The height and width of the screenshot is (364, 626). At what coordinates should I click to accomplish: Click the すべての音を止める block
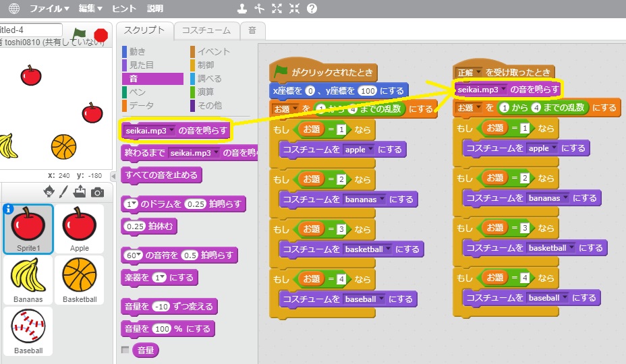coord(161,175)
